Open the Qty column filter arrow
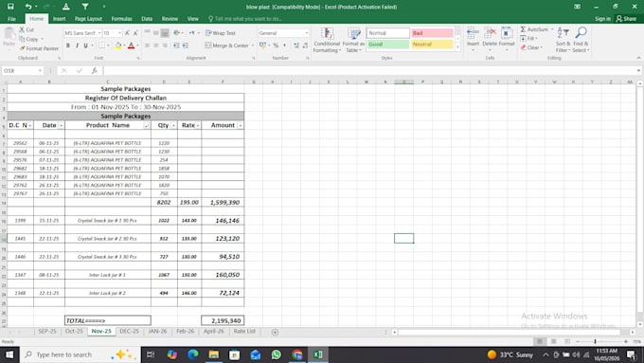The image size is (644, 363). pyautogui.click(x=173, y=125)
